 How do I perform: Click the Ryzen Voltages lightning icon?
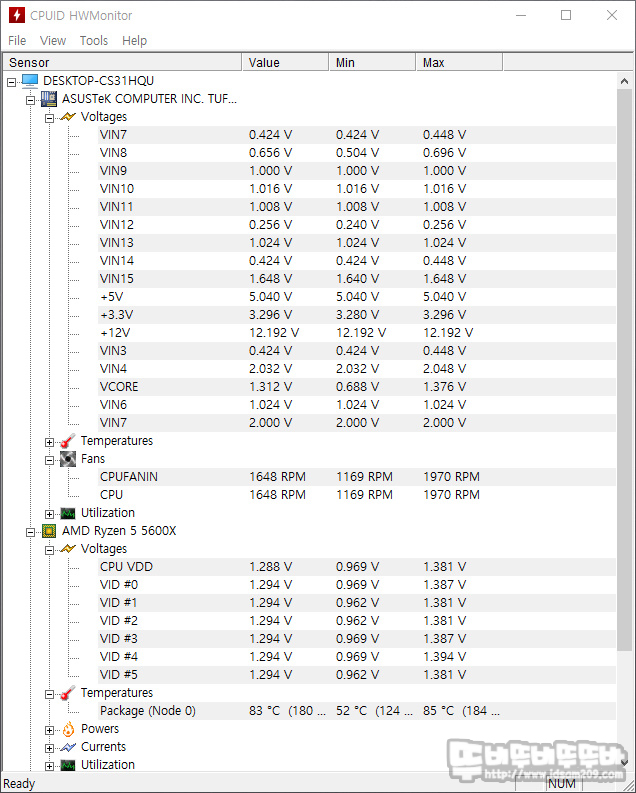(68, 549)
